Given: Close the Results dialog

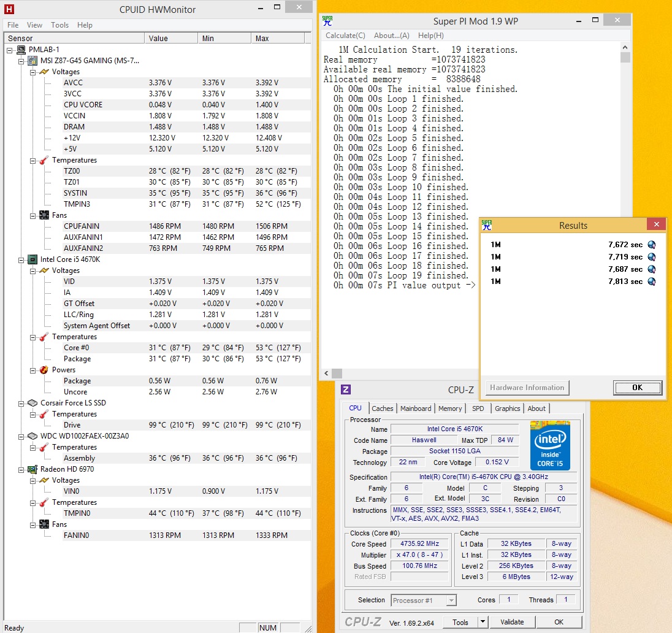Looking at the screenshot, I should pos(656,224).
